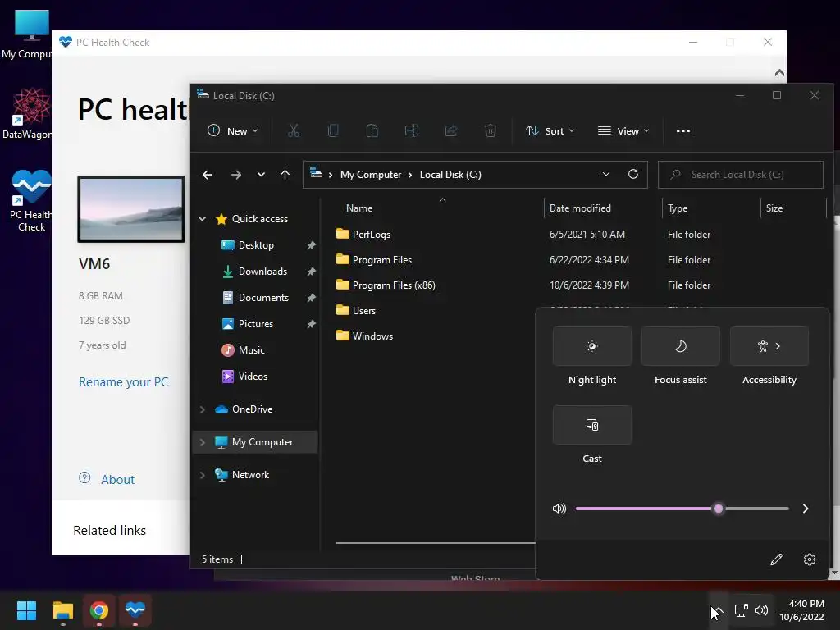Open sound output selector arrow

(806, 509)
